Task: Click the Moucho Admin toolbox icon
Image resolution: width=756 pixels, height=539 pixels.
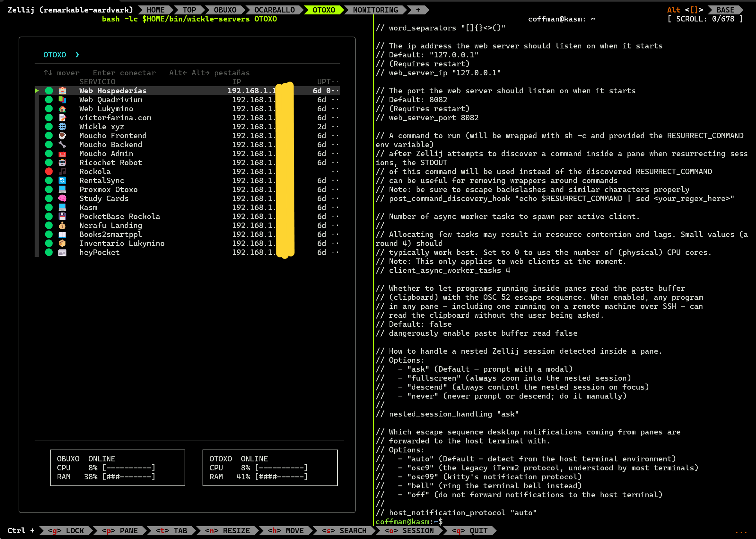Action: click(x=62, y=153)
